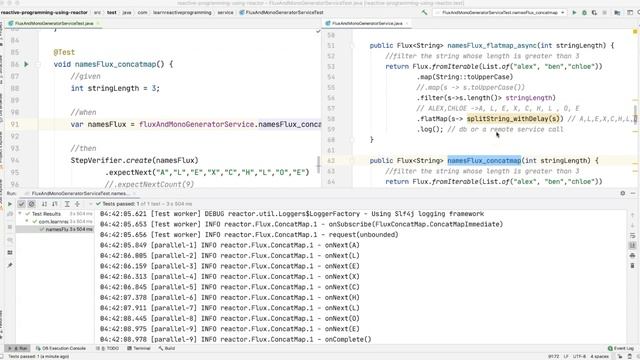The height and width of the screenshot is (360, 640).
Task: Click the UTF-8 encoding status widget
Action: [579, 357]
